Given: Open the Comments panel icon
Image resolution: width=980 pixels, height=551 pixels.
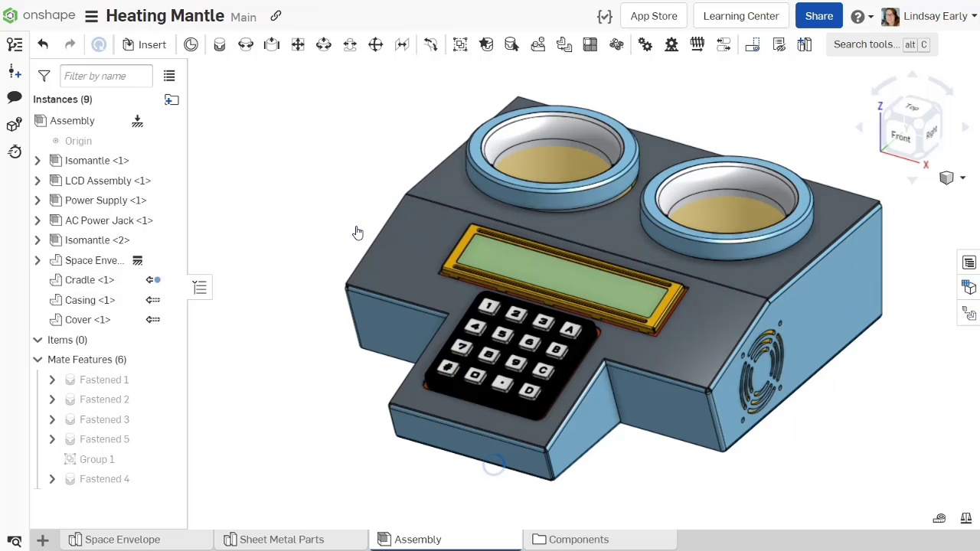Looking at the screenshot, I should [x=15, y=97].
